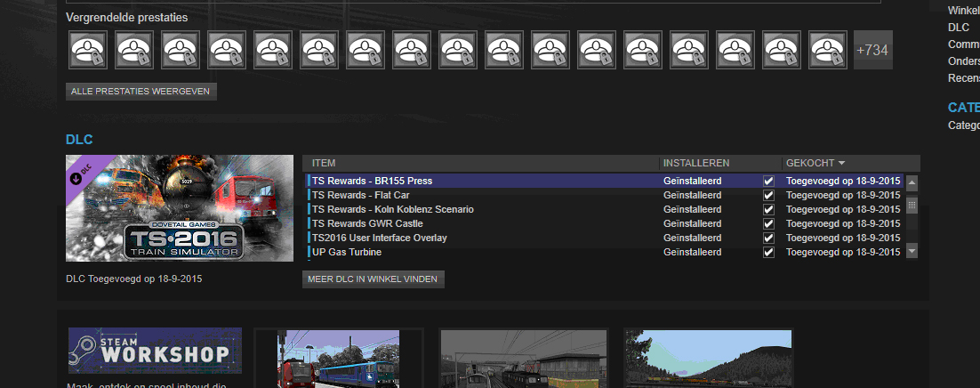Uncheck install box for TS Rewards - Flat Car
The width and height of the screenshot is (980, 388).
point(768,195)
